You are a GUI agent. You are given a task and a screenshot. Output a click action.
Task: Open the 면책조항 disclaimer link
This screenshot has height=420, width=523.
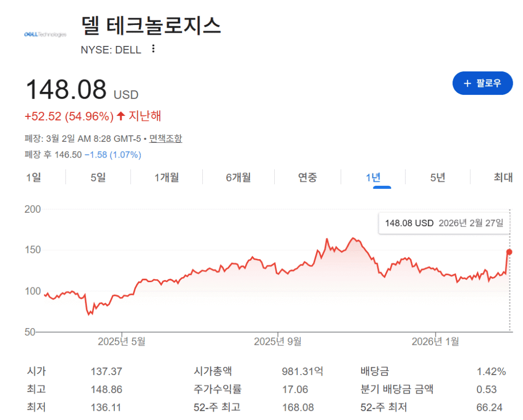click(x=165, y=138)
